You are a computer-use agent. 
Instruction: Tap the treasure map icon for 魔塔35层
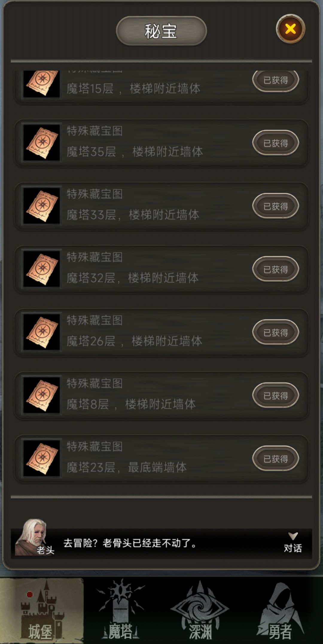[x=42, y=143]
